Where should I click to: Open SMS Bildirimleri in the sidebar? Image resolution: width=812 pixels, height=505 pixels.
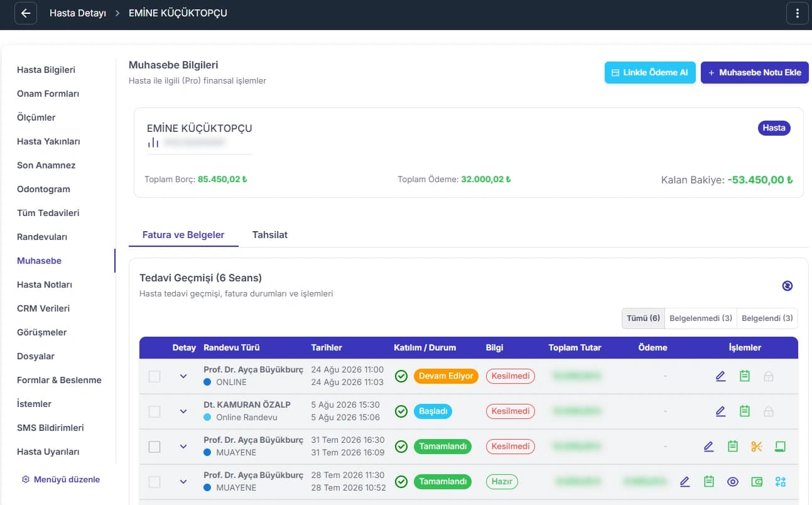coord(50,428)
